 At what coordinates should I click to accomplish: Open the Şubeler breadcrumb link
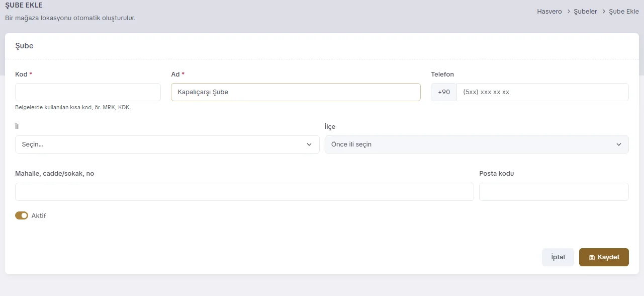585,11
